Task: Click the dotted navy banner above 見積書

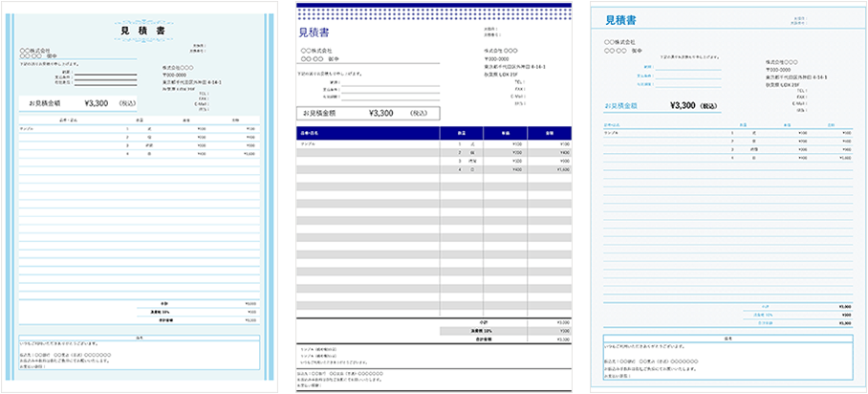Action: [x=434, y=13]
